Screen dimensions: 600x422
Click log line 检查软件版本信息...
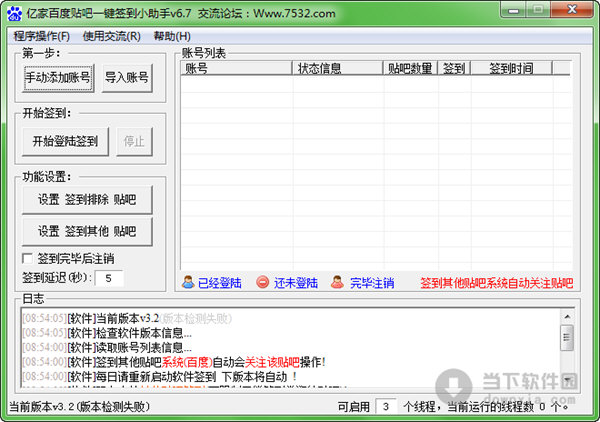107,333
